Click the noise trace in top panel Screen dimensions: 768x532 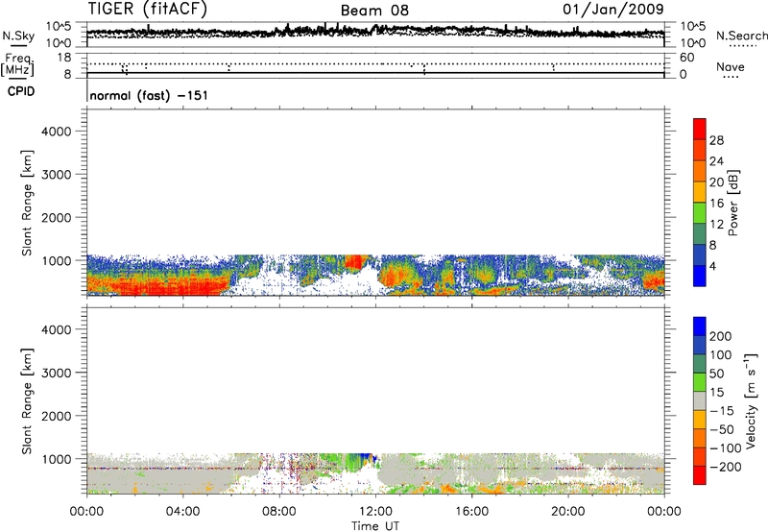point(375,32)
